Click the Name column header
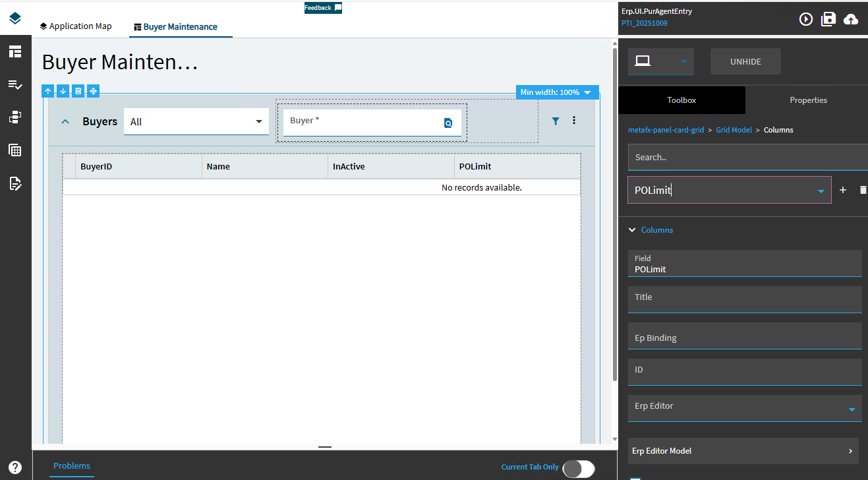The width and height of the screenshot is (868, 480). [265, 167]
